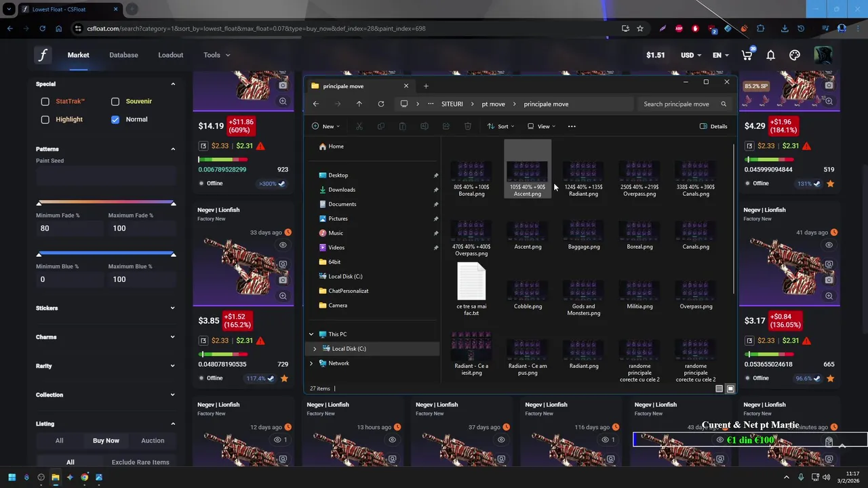Zoom the $14.19 Negev listing image
The height and width of the screenshot is (488, 868).
(283, 101)
